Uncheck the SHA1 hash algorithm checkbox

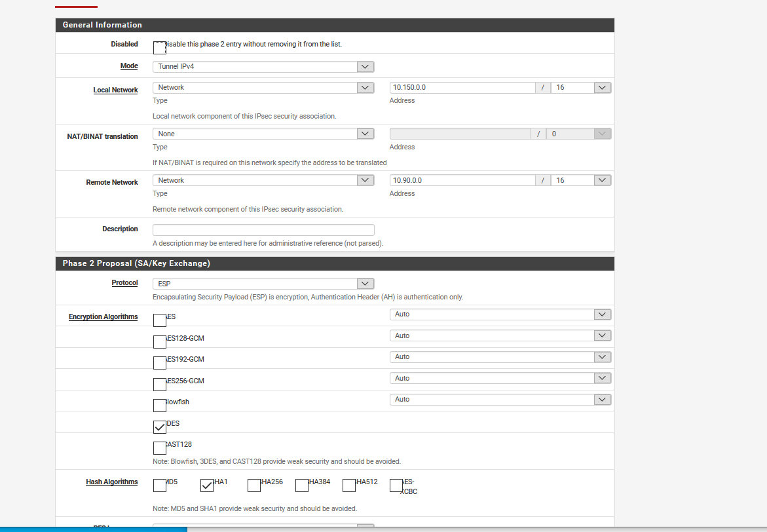207,485
